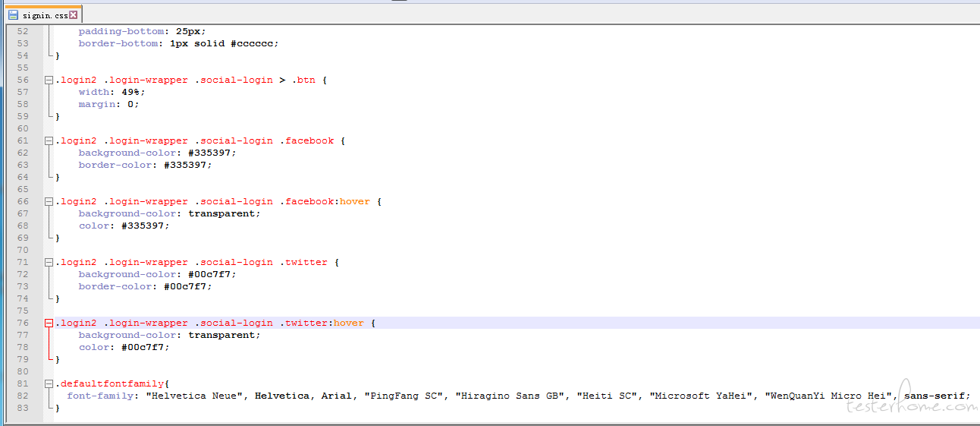Viewport: 980px width, 426px height.
Task: Click #335397 on the background-color line 62
Action: point(209,153)
